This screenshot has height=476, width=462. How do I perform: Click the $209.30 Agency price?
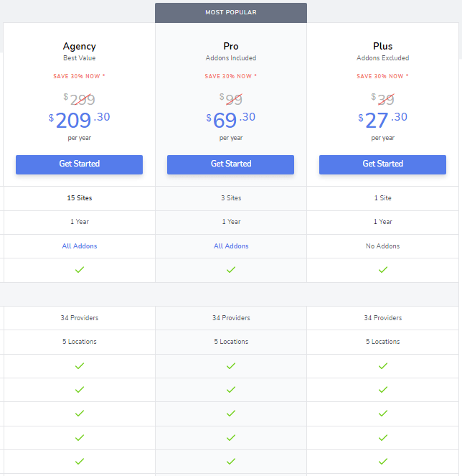[79, 119]
